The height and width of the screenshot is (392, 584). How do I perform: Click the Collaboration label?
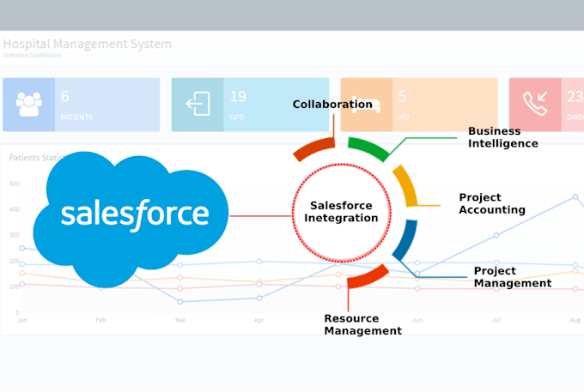[x=332, y=104]
